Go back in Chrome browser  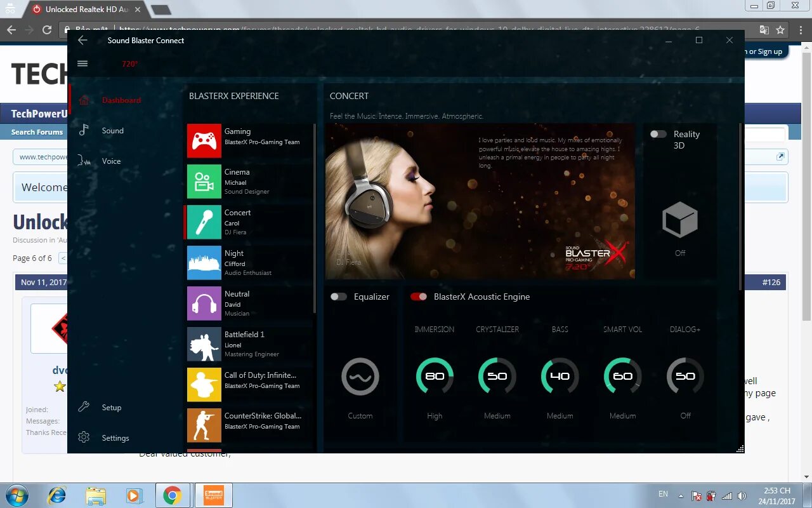pos(11,29)
